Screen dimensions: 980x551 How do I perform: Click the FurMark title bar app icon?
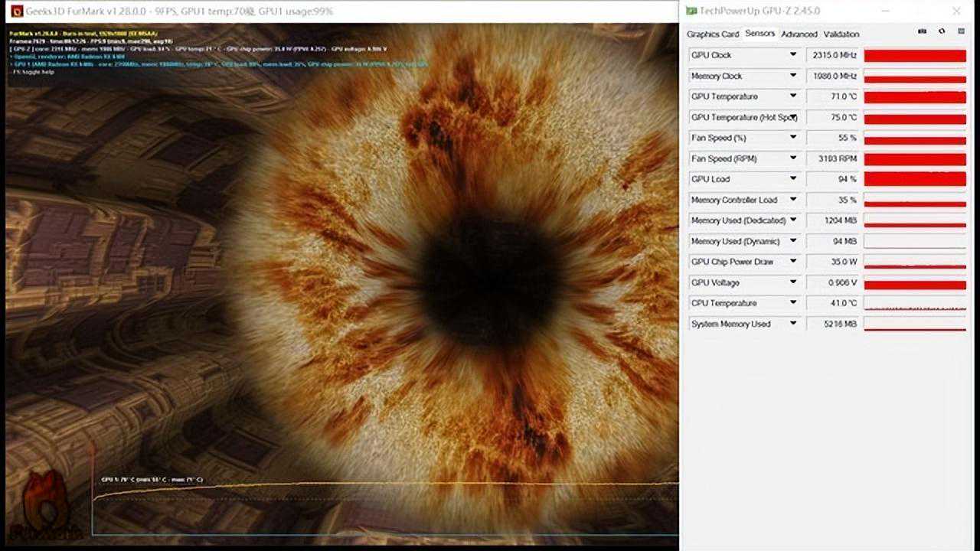[17, 11]
